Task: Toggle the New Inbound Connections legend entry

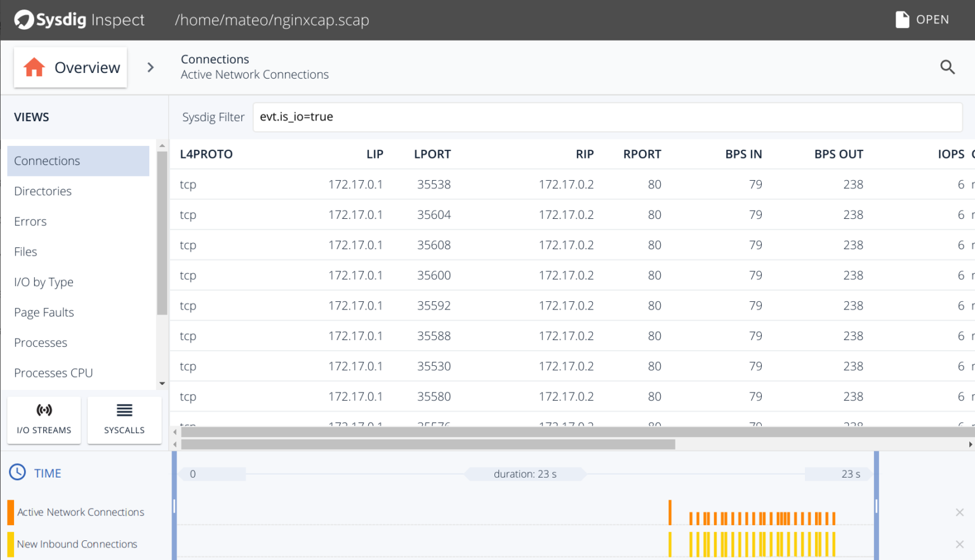Action: 77,544
